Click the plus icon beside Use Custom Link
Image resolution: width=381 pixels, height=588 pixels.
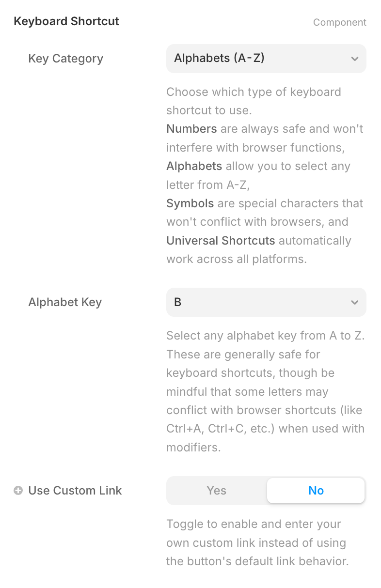pos(18,491)
